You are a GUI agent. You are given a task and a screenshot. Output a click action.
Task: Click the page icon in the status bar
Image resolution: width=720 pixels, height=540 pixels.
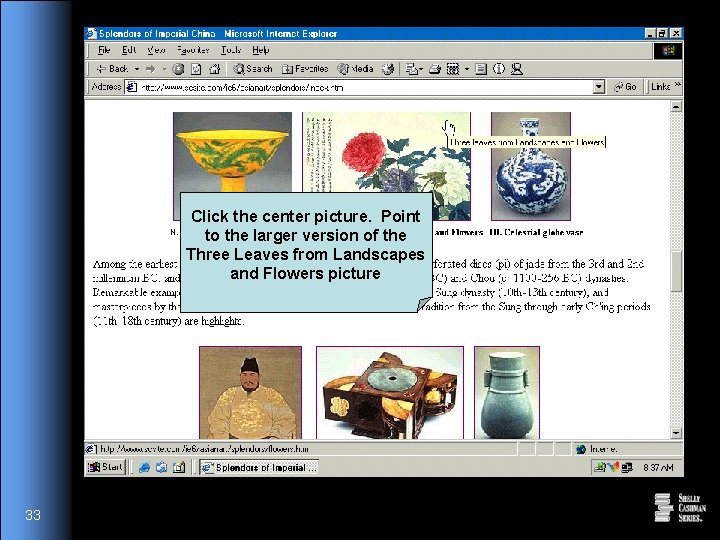click(x=91, y=449)
